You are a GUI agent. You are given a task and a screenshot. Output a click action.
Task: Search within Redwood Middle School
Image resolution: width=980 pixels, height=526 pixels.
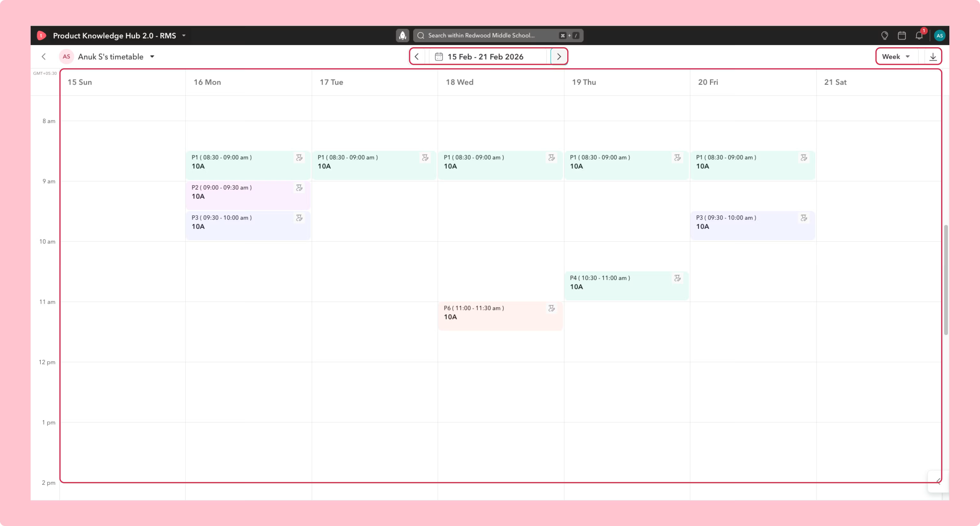[x=498, y=35]
